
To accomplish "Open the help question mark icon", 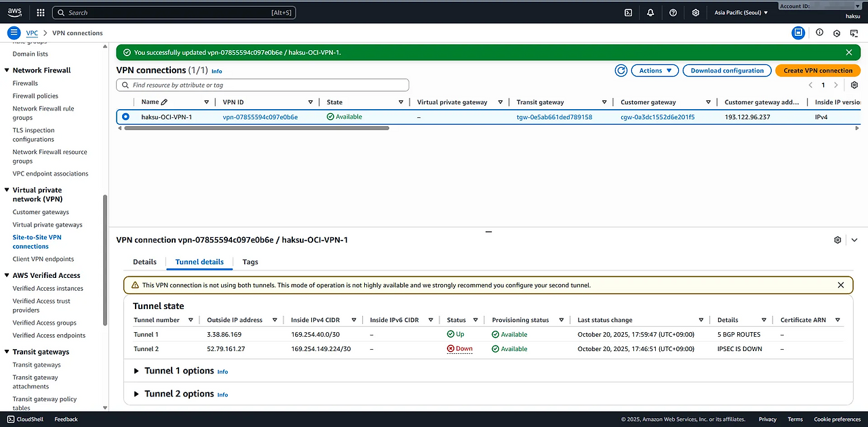I will [673, 12].
